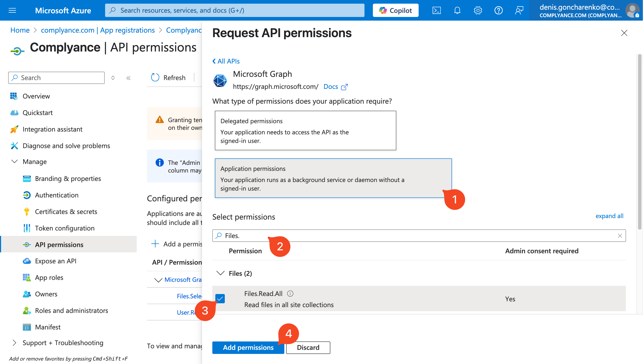Collapse the Microsoft Graph permissions row

(x=158, y=280)
